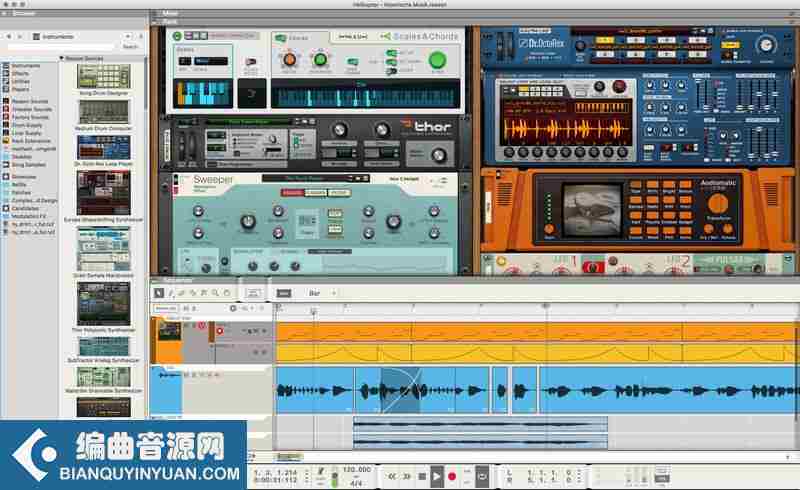The height and width of the screenshot is (490, 800).
Task: Select lit loop slot 1 on Dr. Octo Rex
Action: [605, 40]
